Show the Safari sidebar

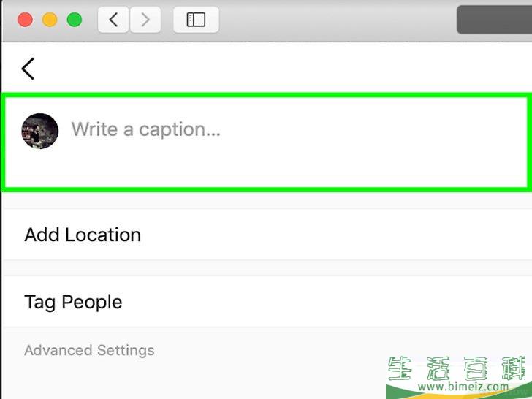pyautogui.click(x=196, y=20)
